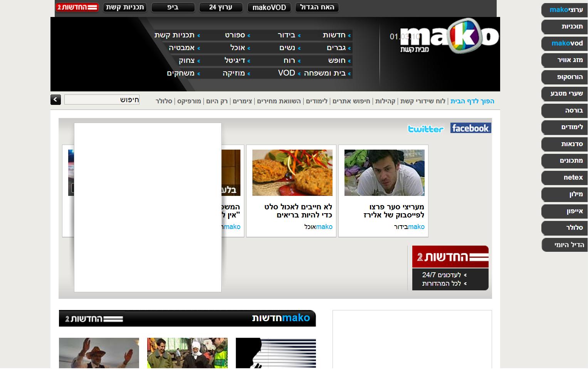The image size is (588, 369).
Task: Click the החדשות 2 red news banner
Action: point(450,257)
